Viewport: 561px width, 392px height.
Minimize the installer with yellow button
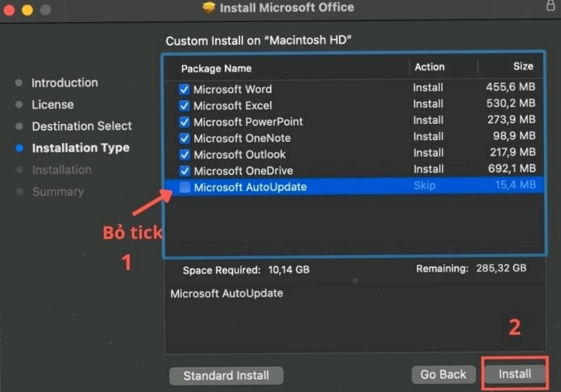(x=27, y=10)
